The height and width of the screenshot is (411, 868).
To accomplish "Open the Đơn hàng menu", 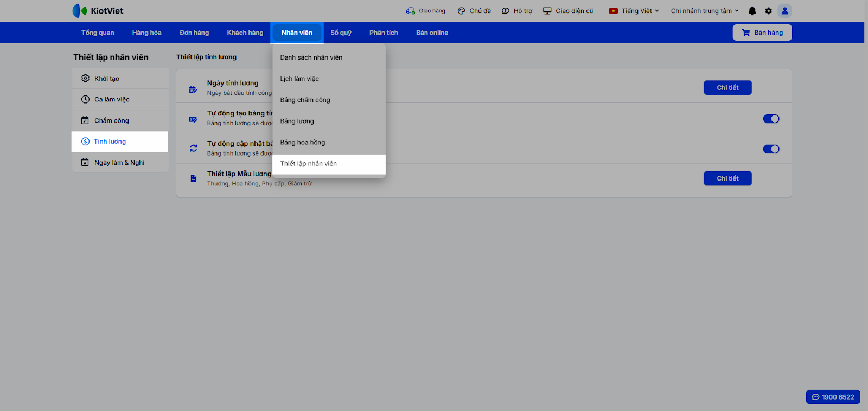I will pyautogui.click(x=194, y=33).
